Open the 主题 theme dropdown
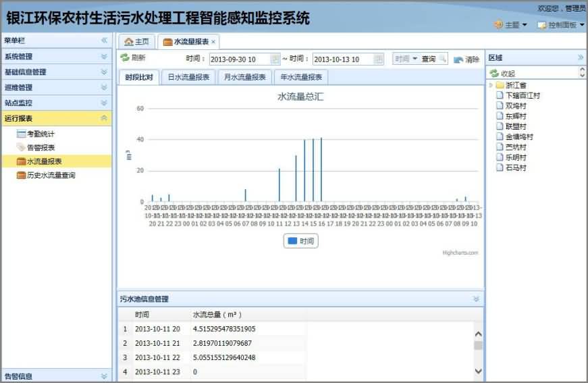This screenshot has width=588, height=383. point(511,25)
